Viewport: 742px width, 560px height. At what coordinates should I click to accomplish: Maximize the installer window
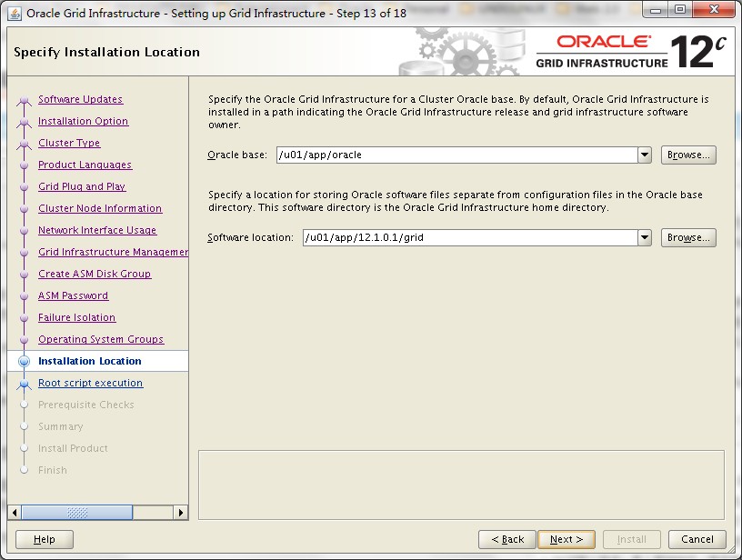(680, 10)
